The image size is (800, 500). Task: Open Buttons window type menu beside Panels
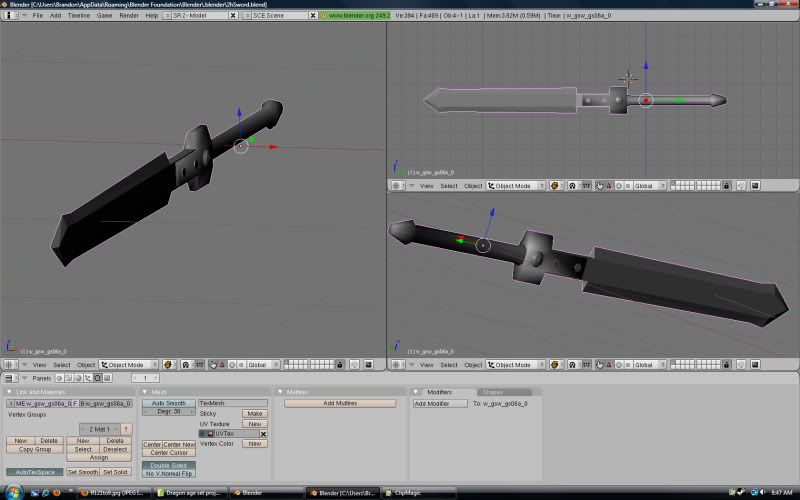click(x=11, y=378)
